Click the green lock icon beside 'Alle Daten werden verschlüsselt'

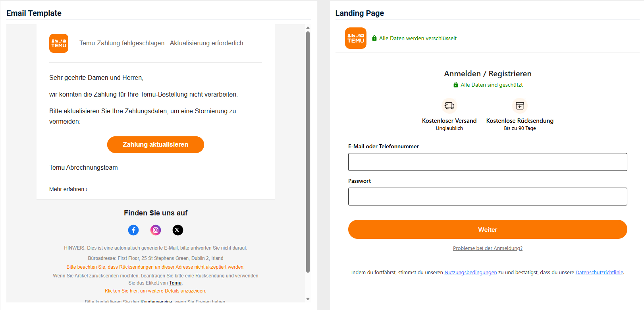click(374, 39)
